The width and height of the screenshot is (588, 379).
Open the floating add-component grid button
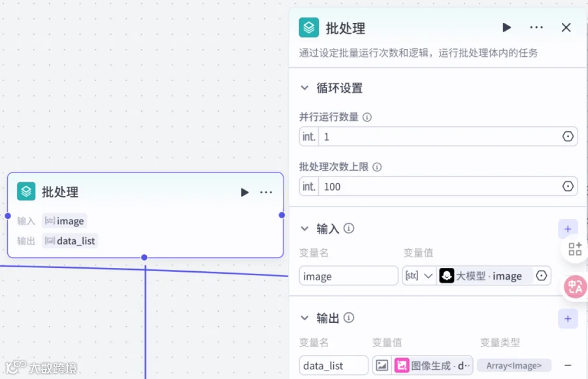[x=574, y=249]
